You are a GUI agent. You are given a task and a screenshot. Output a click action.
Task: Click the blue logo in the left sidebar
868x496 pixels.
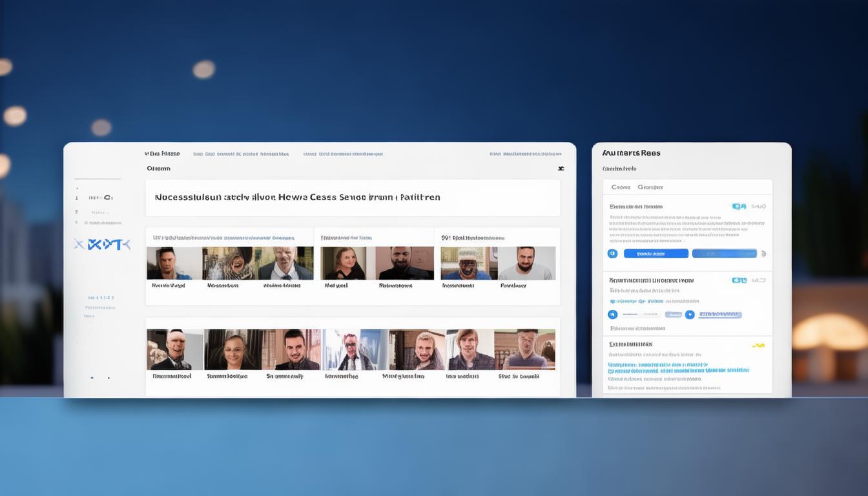tap(102, 244)
